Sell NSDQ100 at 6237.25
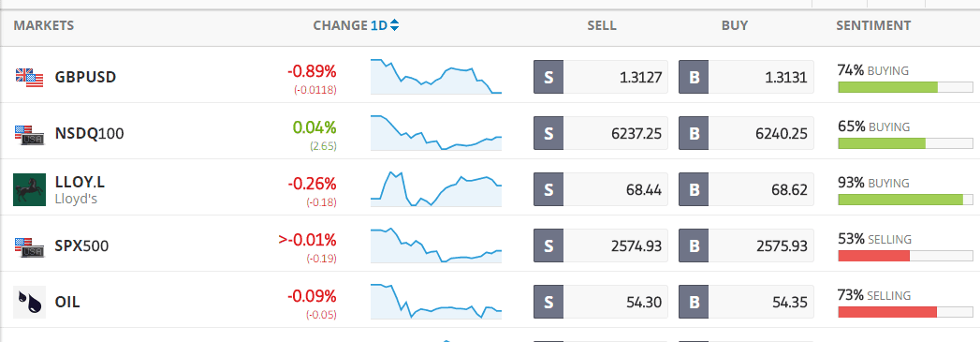 point(601,133)
